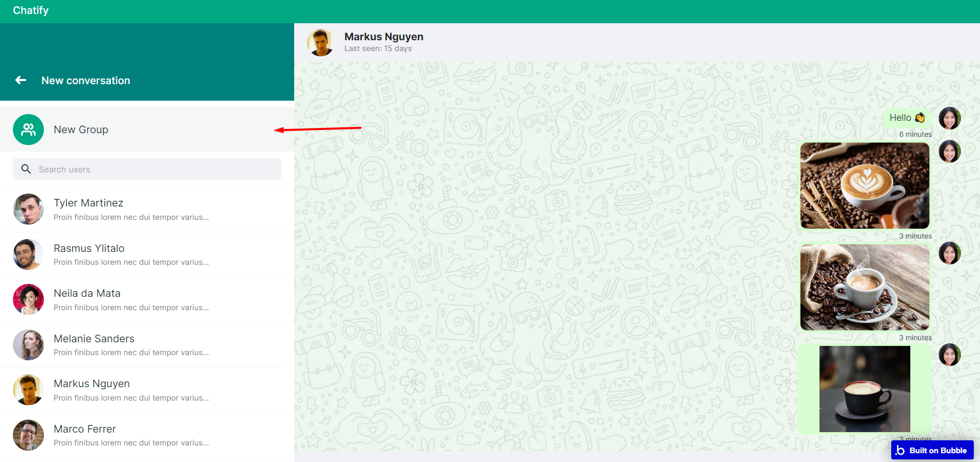Viewport: 980px width, 462px height.
Task: Focus the Search users field
Action: click(x=147, y=169)
